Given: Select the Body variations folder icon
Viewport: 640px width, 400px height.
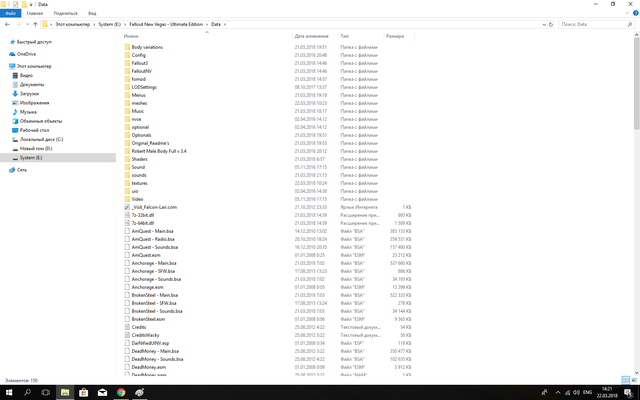Looking at the screenshot, I should (127, 47).
